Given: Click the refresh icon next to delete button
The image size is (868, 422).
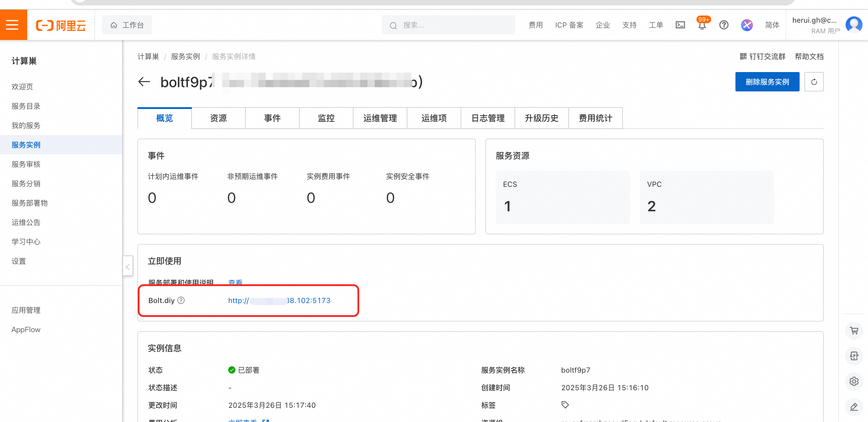Looking at the screenshot, I should (814, 82).
